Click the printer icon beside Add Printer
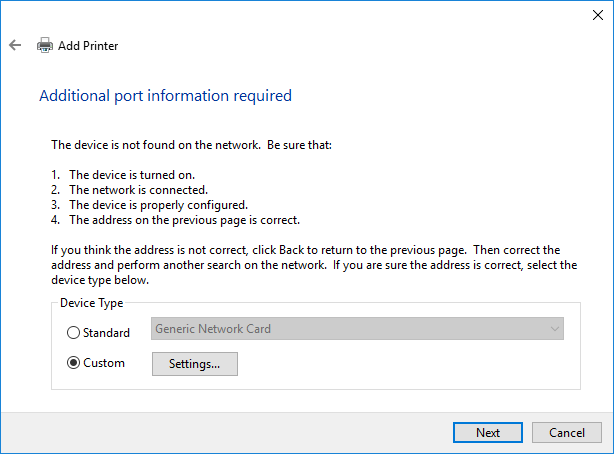 point(45,45)
